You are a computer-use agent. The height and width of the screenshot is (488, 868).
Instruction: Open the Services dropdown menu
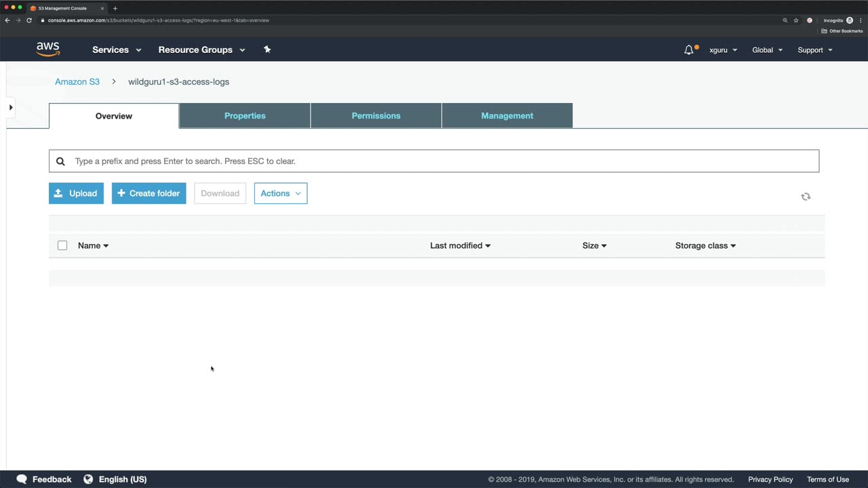coord(117,49)
